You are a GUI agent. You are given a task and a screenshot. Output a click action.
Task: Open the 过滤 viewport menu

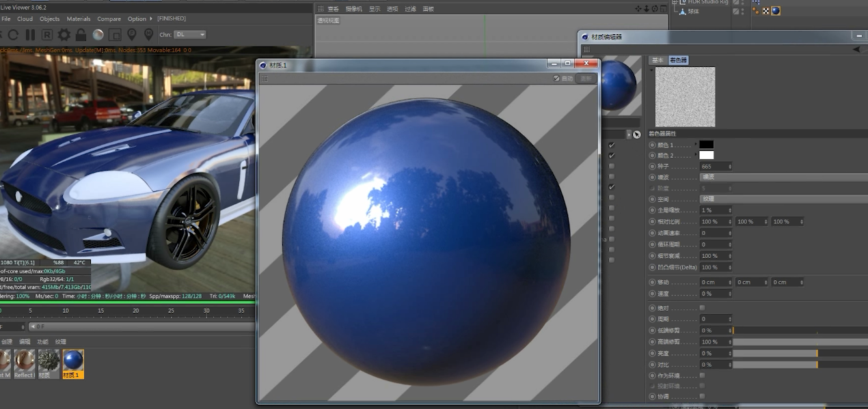(x=410, y=9)
